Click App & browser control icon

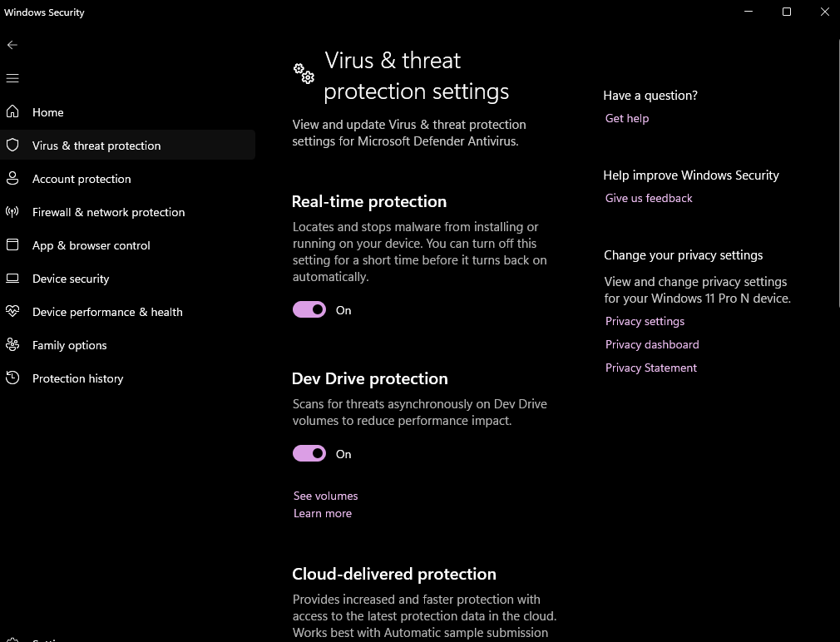tap(12, 245)
